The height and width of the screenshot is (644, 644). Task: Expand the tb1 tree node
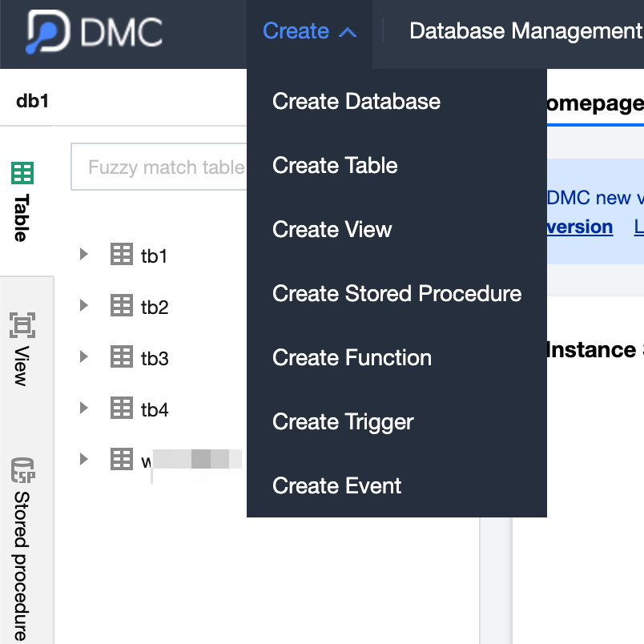coord(83,256)
